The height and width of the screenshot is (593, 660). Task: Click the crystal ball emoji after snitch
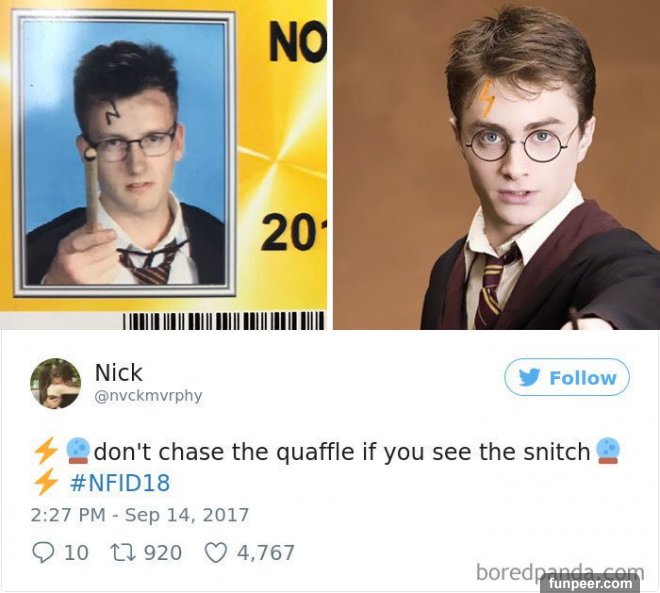coord(609,451)
